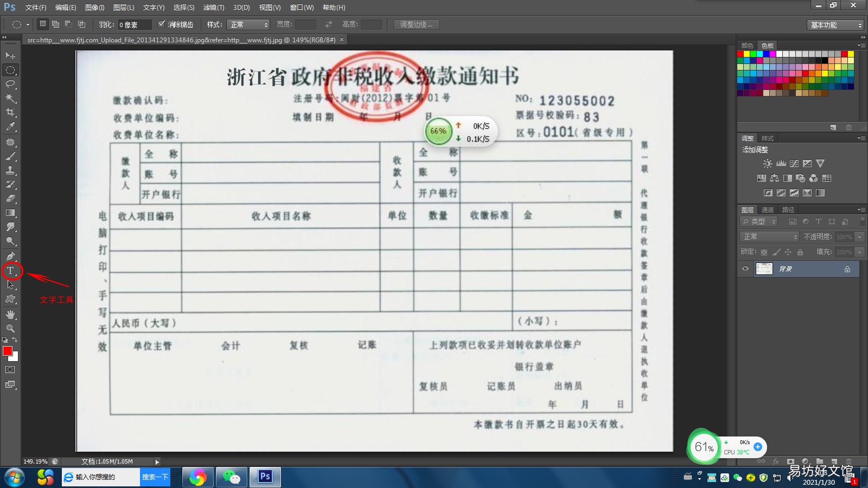
Task: Select the Eyedropper tool
Action: coord(10,127)
